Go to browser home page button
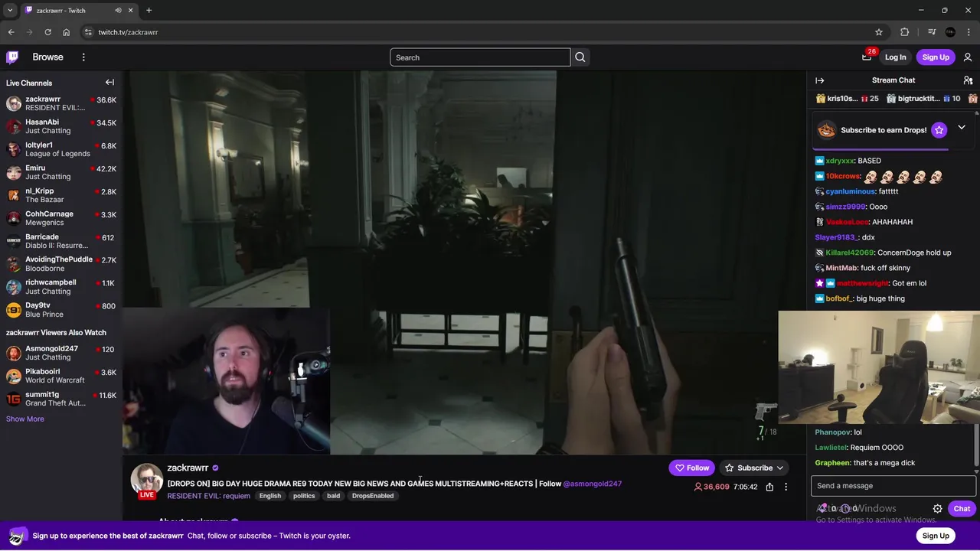Viewport: 980px width, 551px height. click(66, 32)
